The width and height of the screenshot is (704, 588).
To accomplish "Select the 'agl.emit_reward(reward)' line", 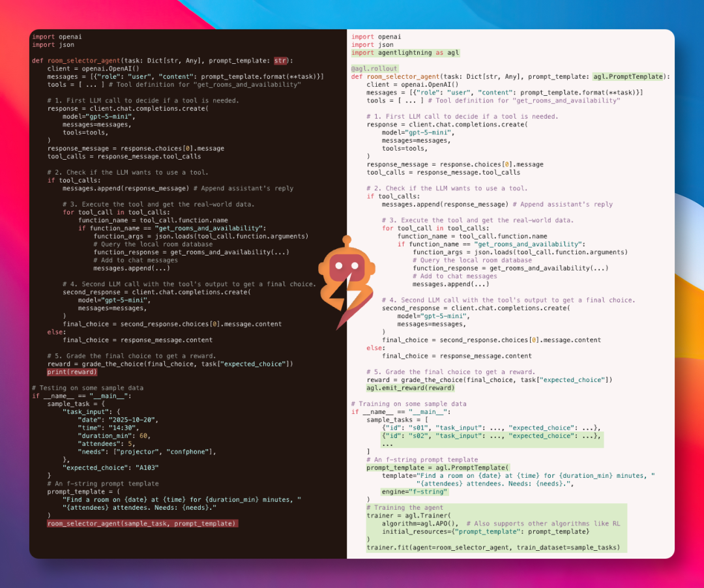I will (411, 388).
